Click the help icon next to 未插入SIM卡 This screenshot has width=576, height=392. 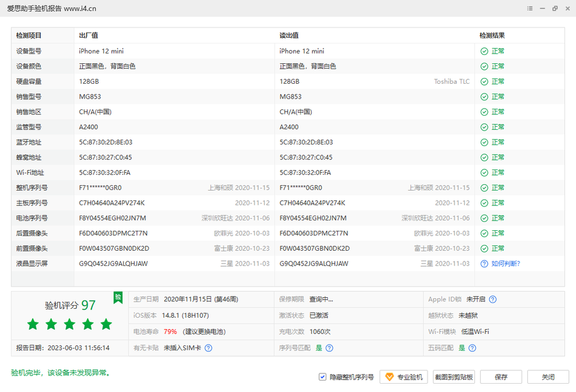point(208,348)
